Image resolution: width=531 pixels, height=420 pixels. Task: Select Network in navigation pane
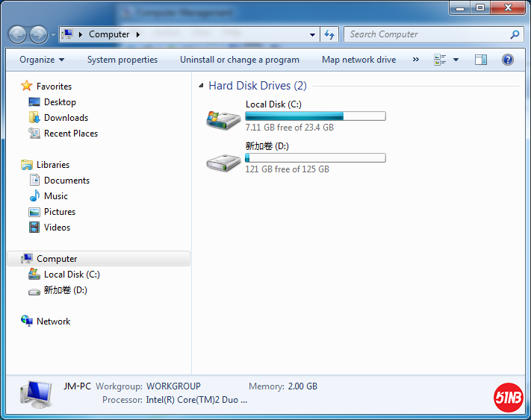[53, 322]
